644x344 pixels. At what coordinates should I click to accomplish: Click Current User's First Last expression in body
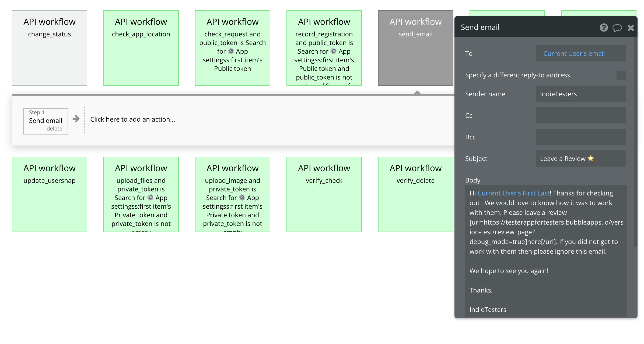(x=513, y=193)
